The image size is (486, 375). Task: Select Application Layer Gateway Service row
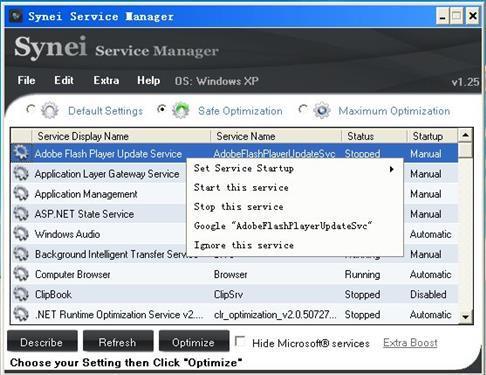pos(99,174)
